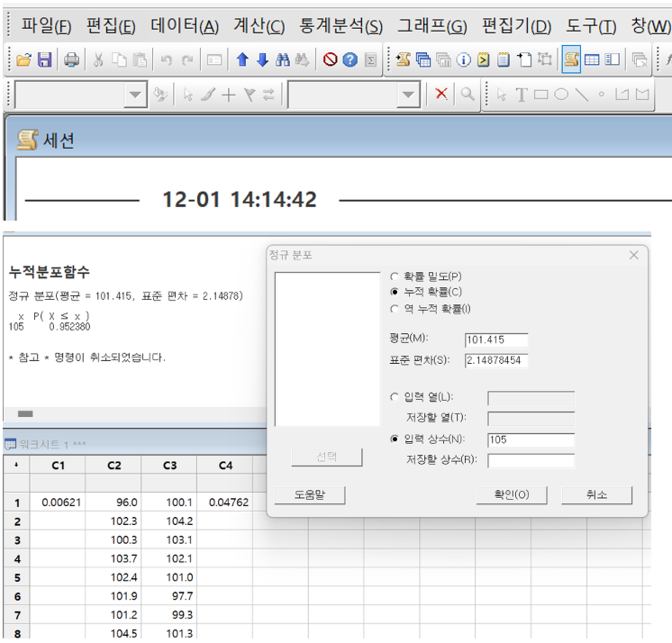Click the 도움말 button
This screenshot has width=672, height=643.
pyautogui.click(x=310, y=495)
